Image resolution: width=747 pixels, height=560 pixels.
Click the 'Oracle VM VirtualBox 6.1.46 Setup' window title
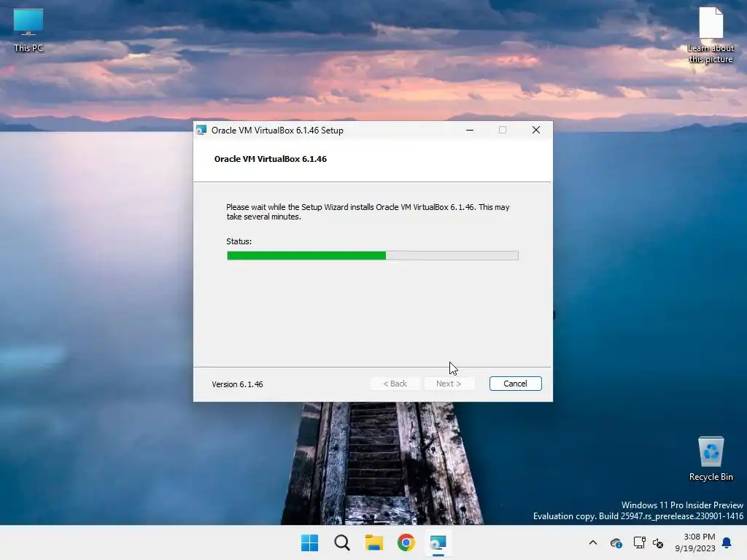click(x=277, y=131)
